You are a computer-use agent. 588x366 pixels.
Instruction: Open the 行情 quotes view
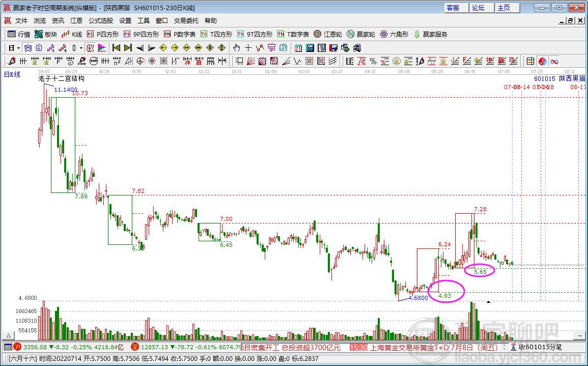click(x=19, y=34)
